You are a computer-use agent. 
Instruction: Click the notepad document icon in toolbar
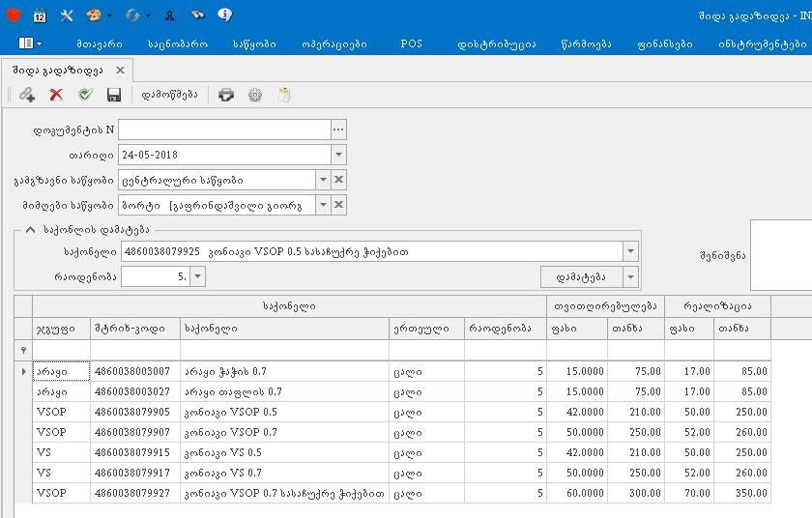284,95
